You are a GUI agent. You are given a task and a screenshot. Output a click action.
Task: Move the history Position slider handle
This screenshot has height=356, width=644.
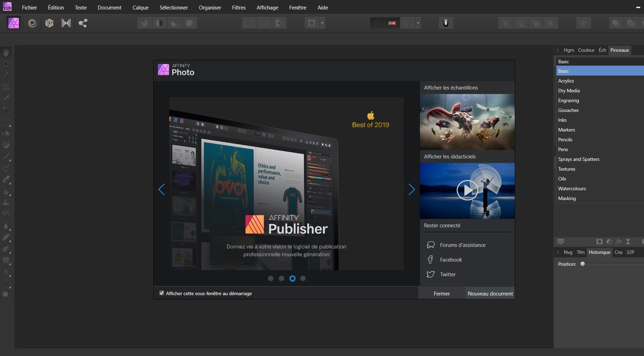click(582, 264)
